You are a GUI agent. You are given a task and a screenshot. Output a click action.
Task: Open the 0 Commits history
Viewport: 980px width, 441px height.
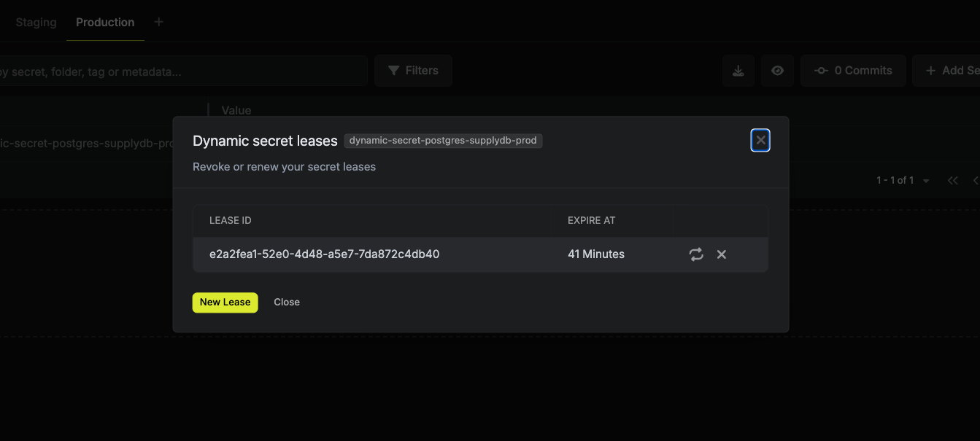pyautogui.click(x=853, y=71)
